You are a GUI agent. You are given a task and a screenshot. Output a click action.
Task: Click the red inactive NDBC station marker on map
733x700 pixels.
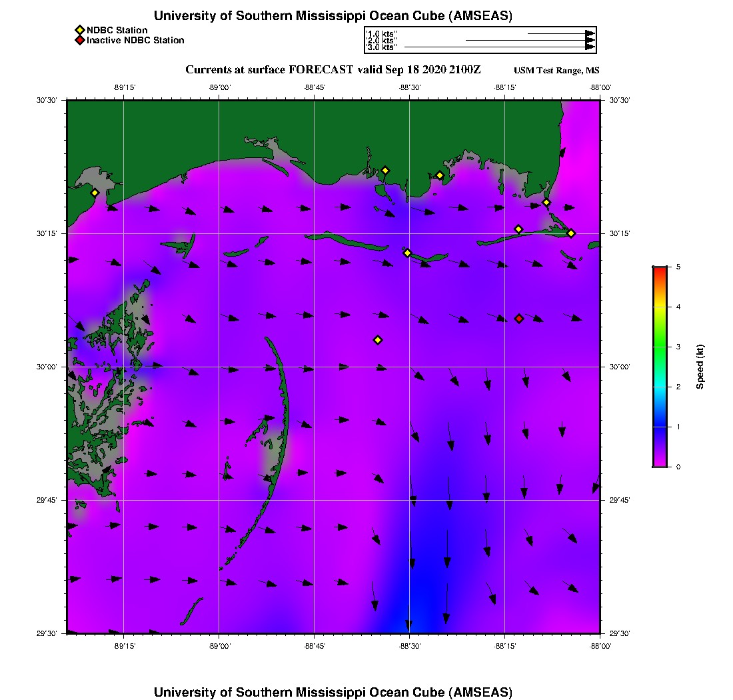519,319
